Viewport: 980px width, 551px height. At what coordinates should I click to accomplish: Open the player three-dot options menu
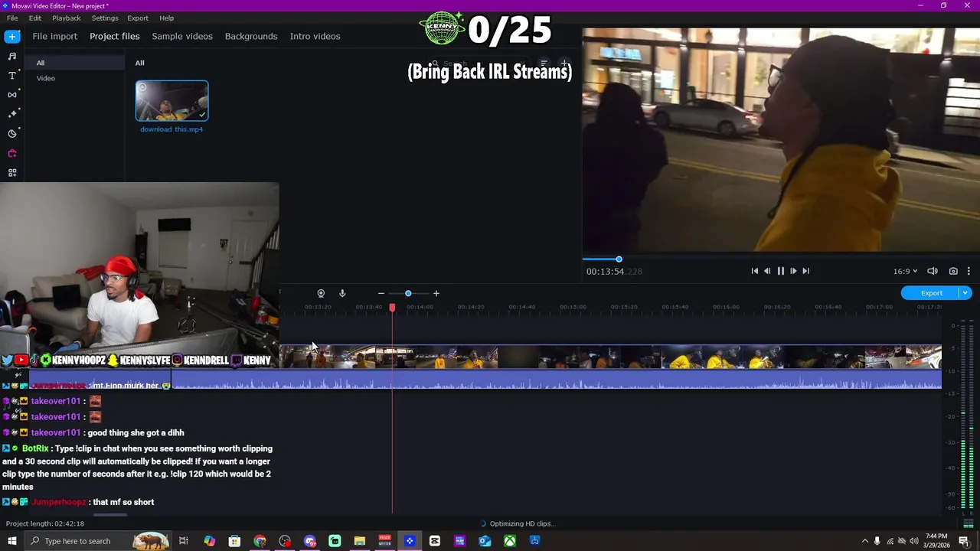969,271
